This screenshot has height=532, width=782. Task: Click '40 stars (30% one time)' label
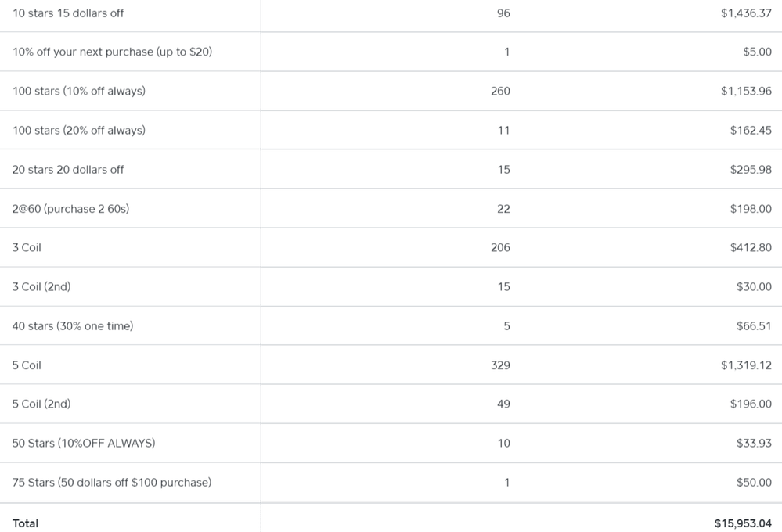[73, 325]
